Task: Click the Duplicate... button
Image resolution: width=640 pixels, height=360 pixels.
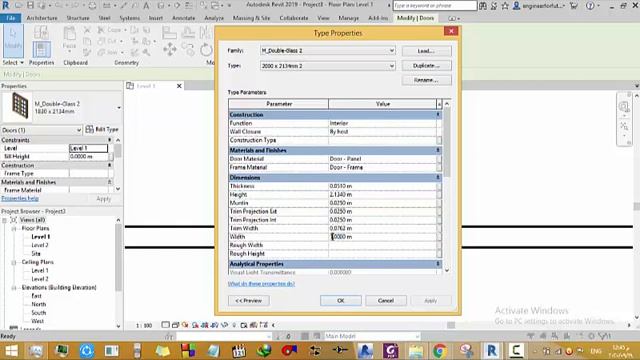Action: point(427,66)
